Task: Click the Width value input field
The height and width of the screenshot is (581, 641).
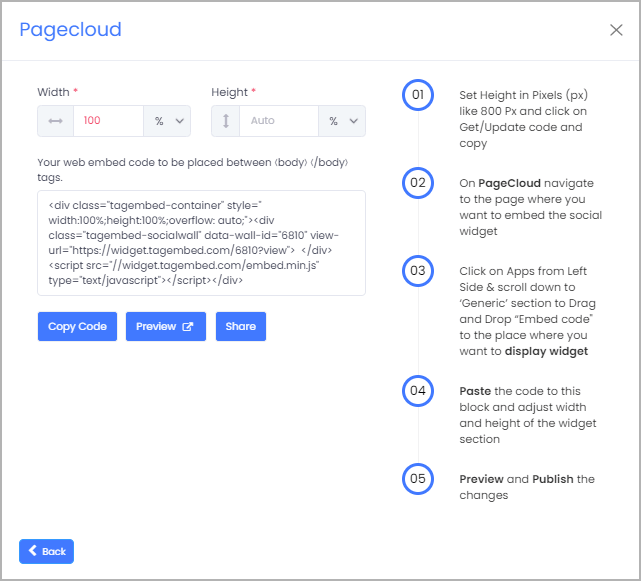Action: [108, 121]
